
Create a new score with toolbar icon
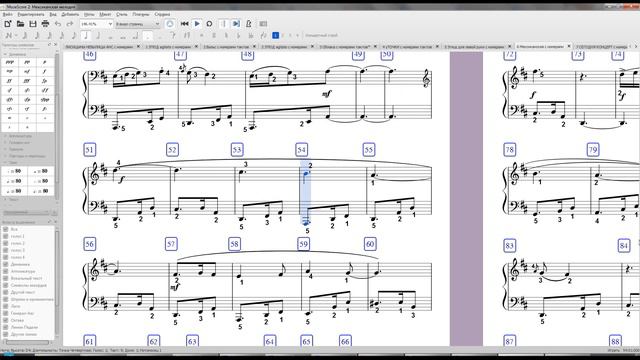pyautogui.click(x=8, y=24)
